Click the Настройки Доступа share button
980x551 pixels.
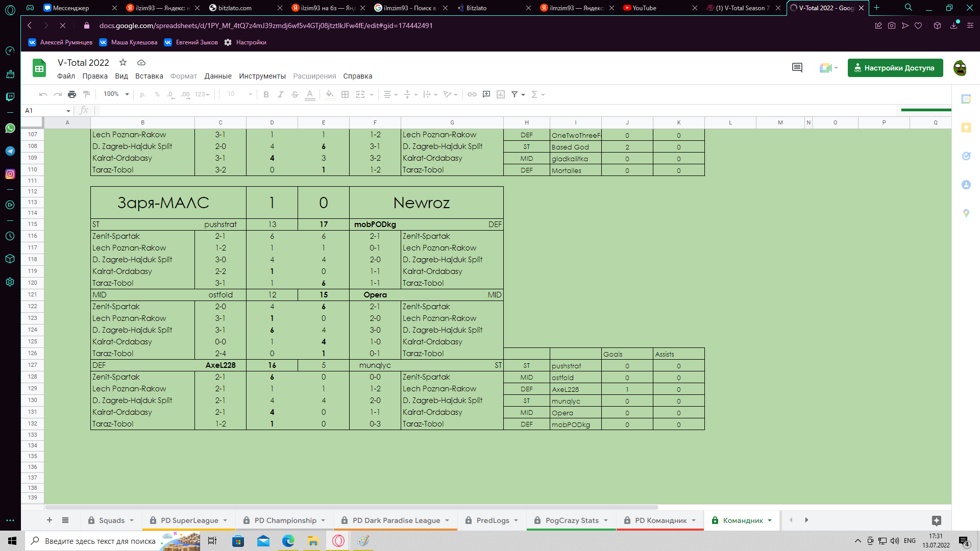[895, 68]
